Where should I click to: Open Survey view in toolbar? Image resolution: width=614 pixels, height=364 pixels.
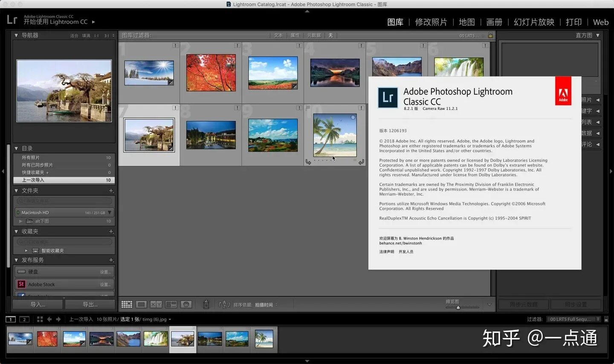(171, 304)
